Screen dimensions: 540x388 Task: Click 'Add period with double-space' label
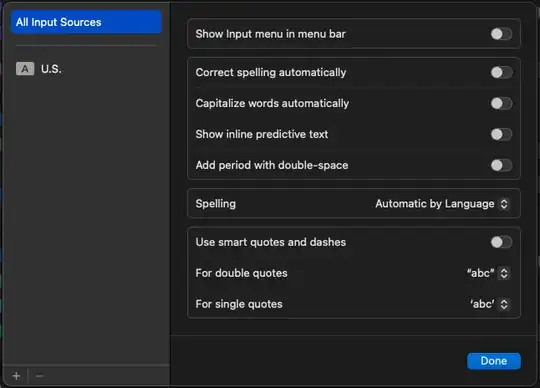pos(272,165)
